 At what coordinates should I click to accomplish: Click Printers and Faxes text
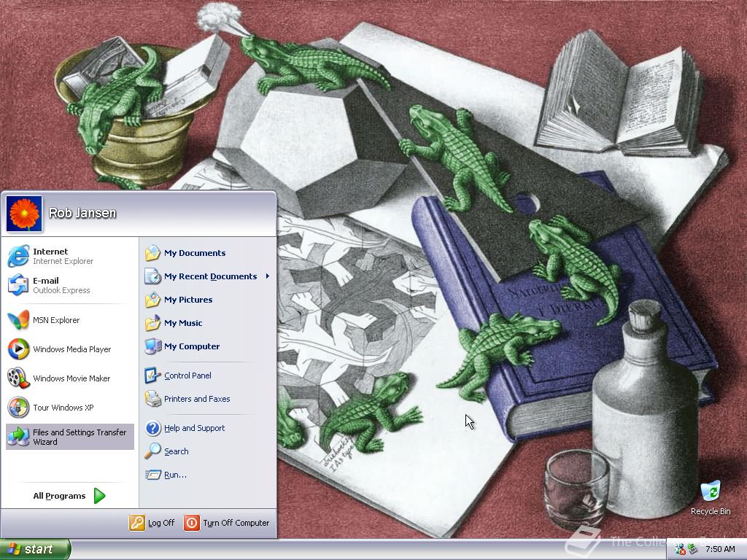[197, 399]
